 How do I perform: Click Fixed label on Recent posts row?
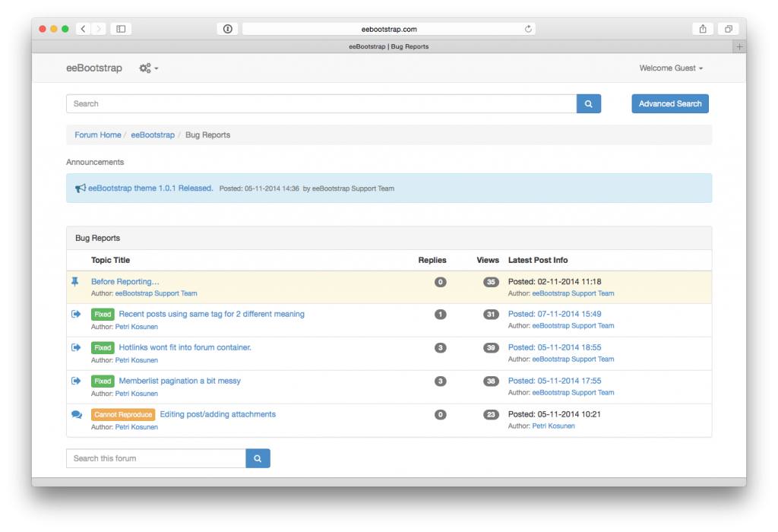pos(103,314)
